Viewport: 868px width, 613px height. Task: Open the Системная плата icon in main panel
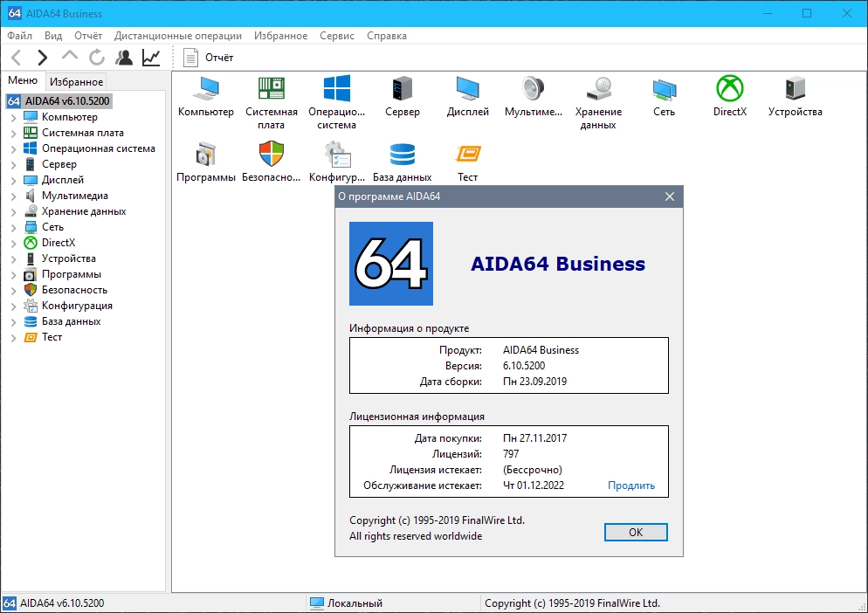coord(272,88)
